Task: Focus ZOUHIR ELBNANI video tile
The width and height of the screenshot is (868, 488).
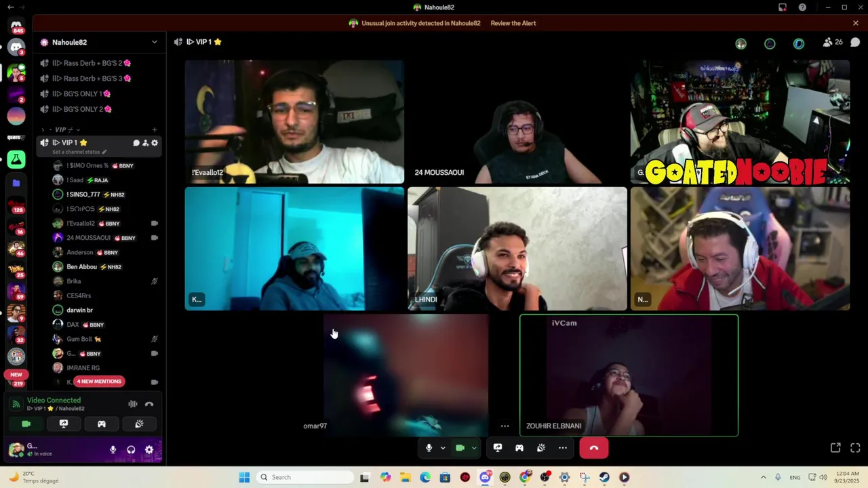Action: click(629, 375)
